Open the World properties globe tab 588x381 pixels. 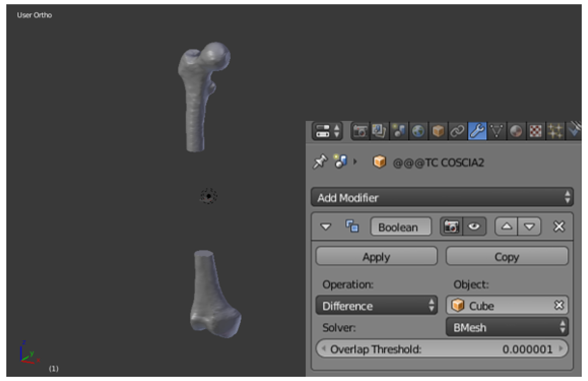click(x=418, y=131)
